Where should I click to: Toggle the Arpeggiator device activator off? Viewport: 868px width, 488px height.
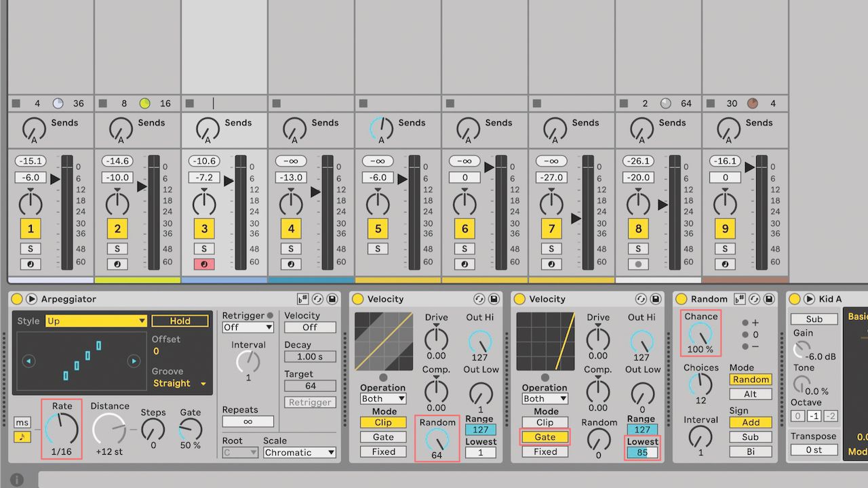click(x=16, y=299)
